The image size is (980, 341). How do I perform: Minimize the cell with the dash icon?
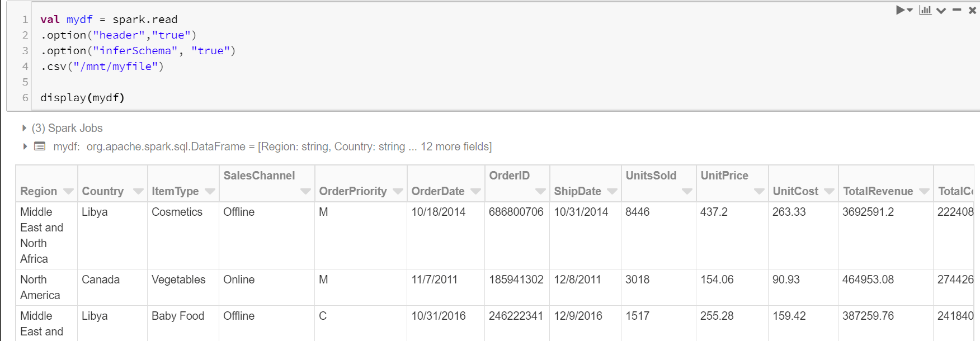pos(957,10)
